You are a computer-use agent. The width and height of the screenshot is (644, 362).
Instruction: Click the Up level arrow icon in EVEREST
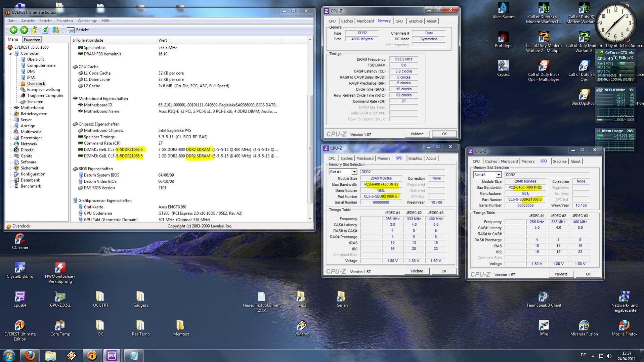(x=35, y=30)
